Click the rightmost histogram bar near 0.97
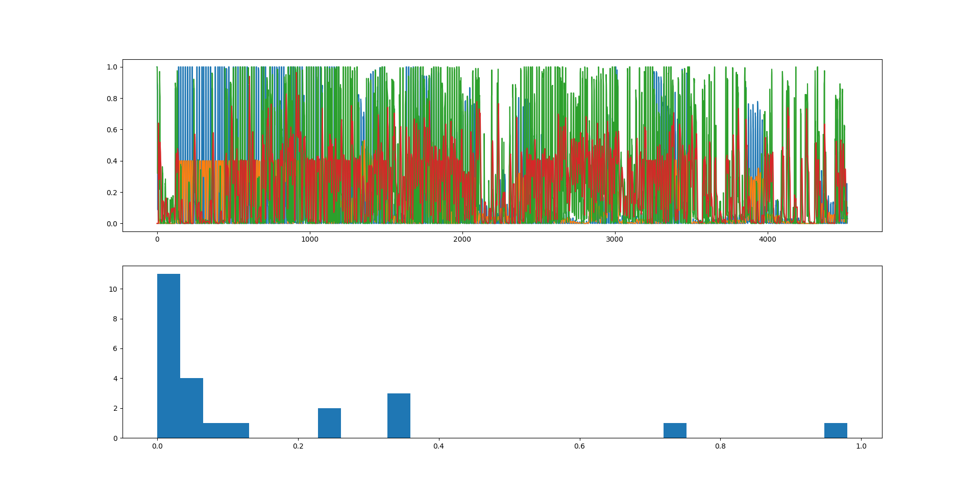 point(836,430)
